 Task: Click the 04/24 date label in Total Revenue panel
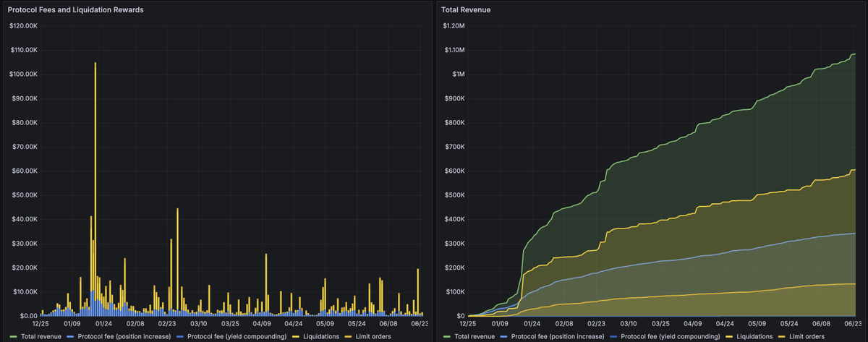725,325
